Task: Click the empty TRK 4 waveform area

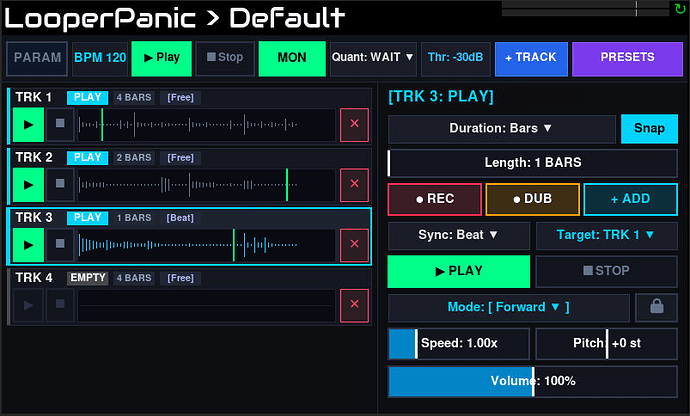Action: tap(206, 306)
